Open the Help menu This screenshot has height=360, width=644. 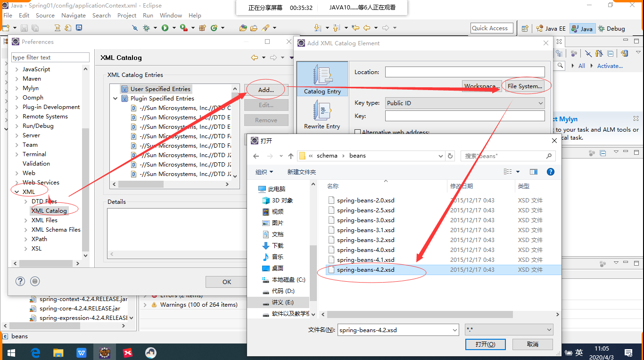tap(195, 15)
